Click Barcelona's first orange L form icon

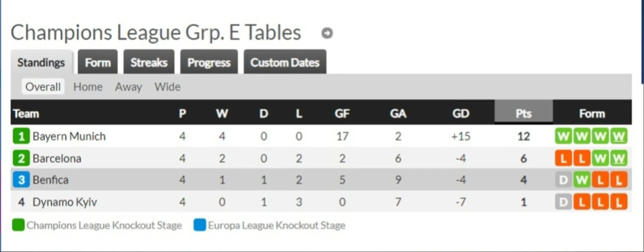[563, 158]
